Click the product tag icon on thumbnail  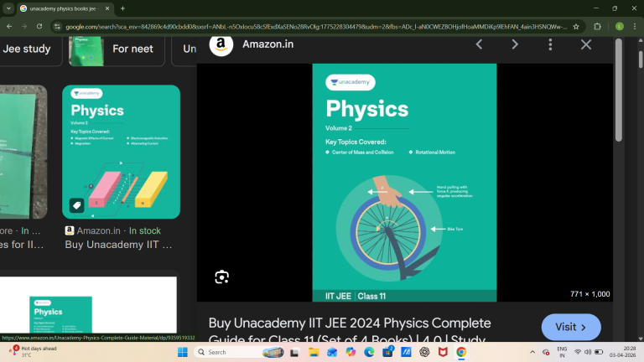77,205
